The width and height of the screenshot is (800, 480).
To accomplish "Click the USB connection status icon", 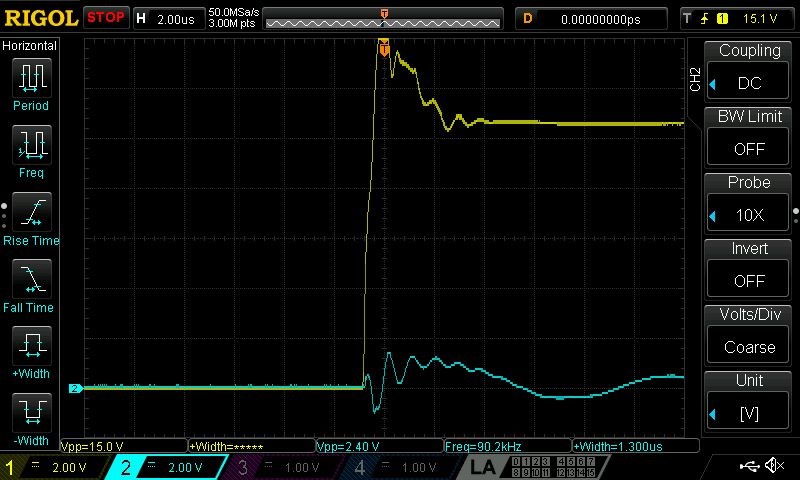I will click(x=749, y=466).
